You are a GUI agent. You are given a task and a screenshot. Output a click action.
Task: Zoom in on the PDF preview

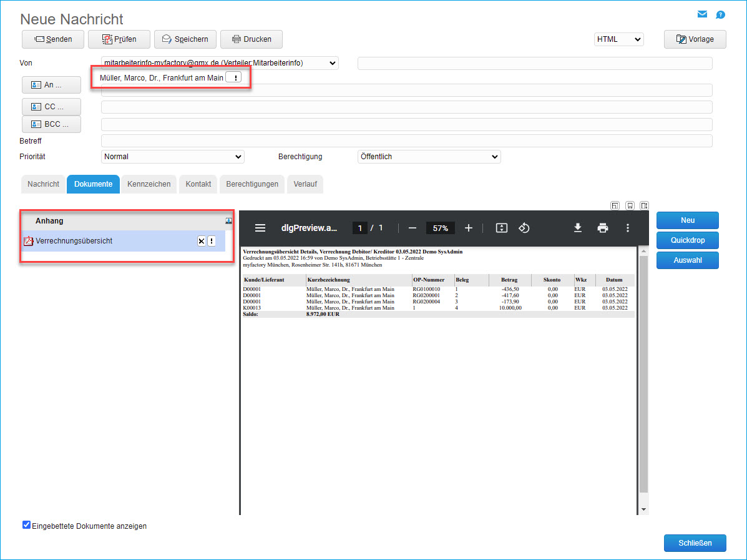coord(469,228)
